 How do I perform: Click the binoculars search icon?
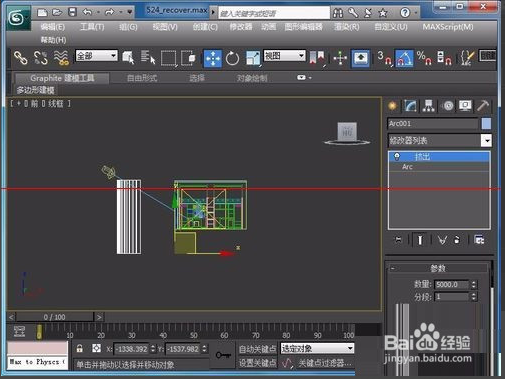coord(338,13)
